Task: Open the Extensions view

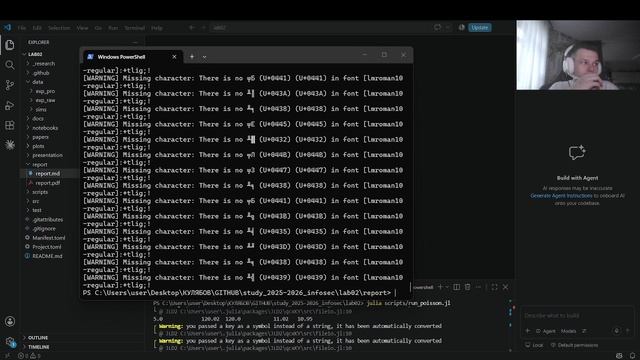Action: pos(10,125)
